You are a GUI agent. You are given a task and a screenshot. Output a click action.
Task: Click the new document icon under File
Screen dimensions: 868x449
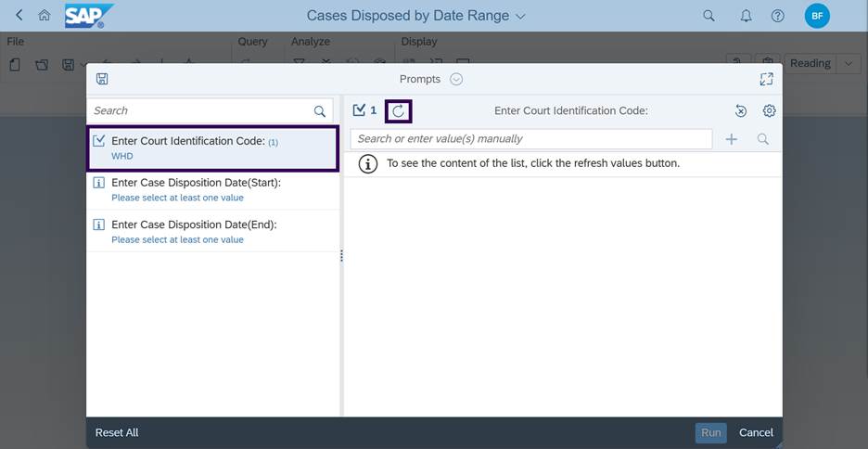click(15, 65)
